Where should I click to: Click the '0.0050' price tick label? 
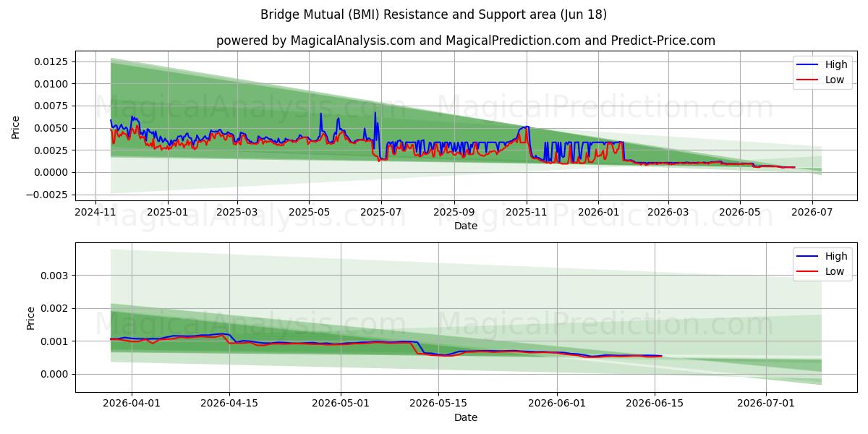click(x=53, y=128)
